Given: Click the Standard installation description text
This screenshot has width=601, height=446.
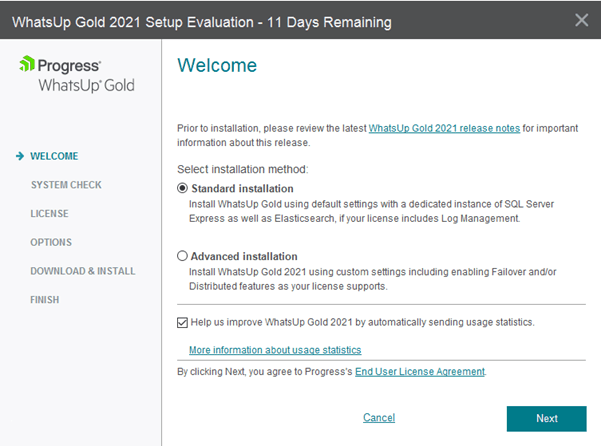Looking at the screenshot, I should (x=371, y=211).
